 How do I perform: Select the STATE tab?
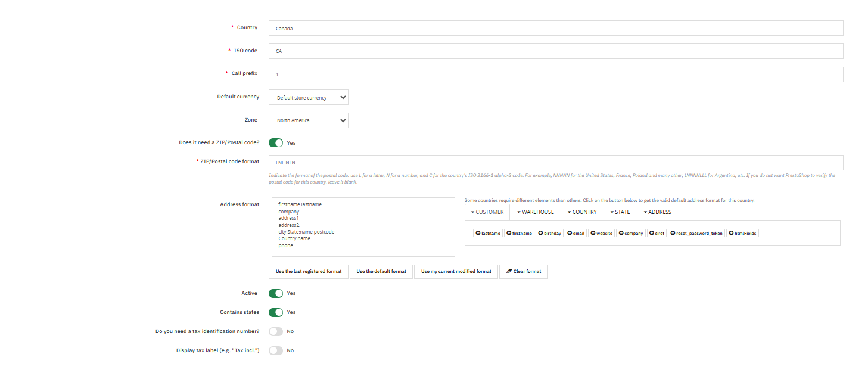[620, 212]
